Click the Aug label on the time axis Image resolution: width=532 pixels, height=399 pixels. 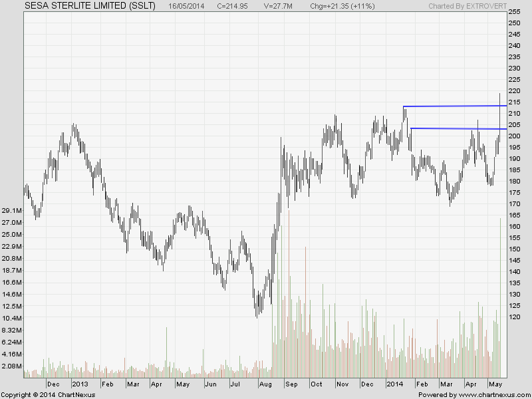point(265,384)
